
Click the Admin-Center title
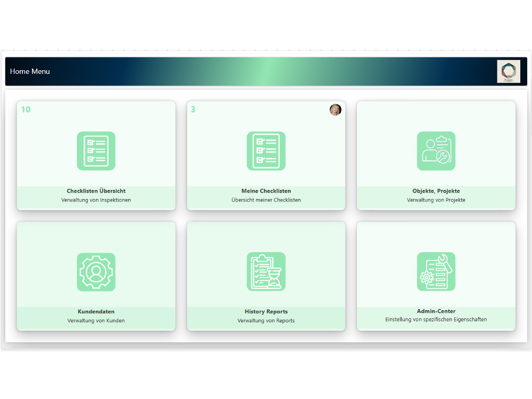point(436,311)
